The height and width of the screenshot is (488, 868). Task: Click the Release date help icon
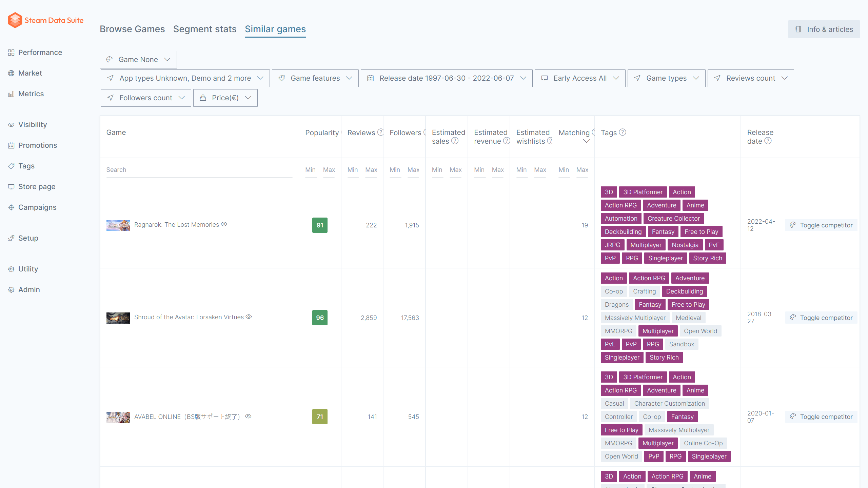(768, 141)
